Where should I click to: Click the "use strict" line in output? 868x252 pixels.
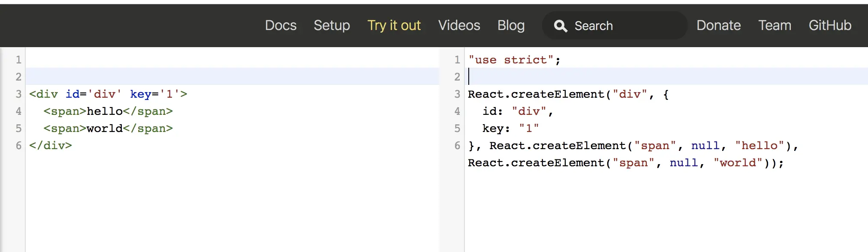514,60
